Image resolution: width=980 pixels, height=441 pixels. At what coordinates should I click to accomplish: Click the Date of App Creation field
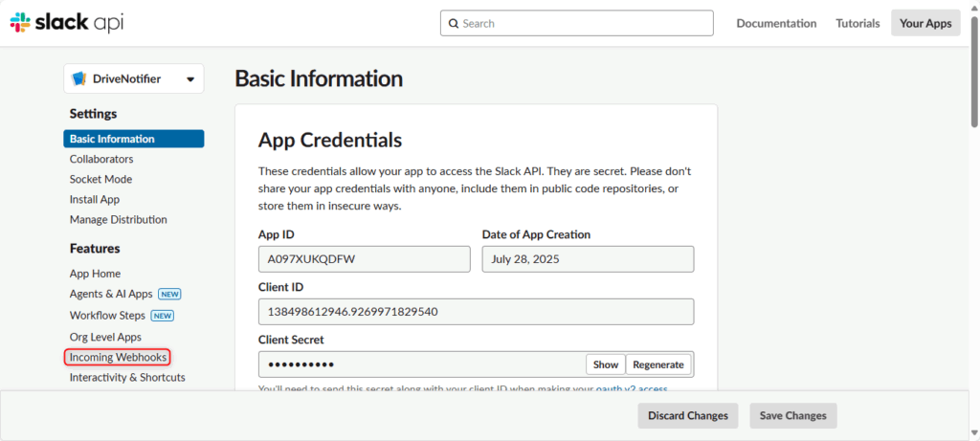(589, 259)
